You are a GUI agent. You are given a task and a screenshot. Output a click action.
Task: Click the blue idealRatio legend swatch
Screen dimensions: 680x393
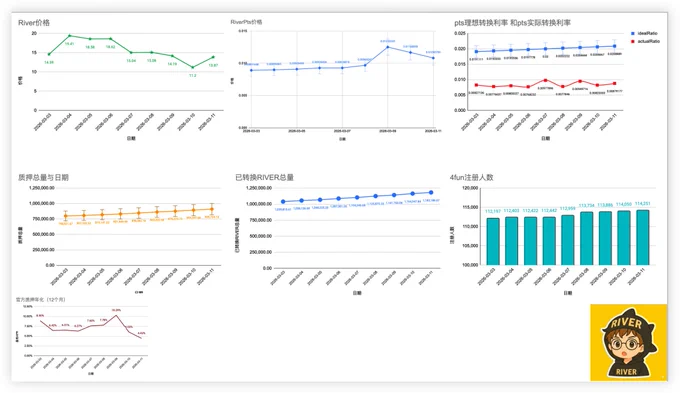pyautogui.click(x=633, y=33)
